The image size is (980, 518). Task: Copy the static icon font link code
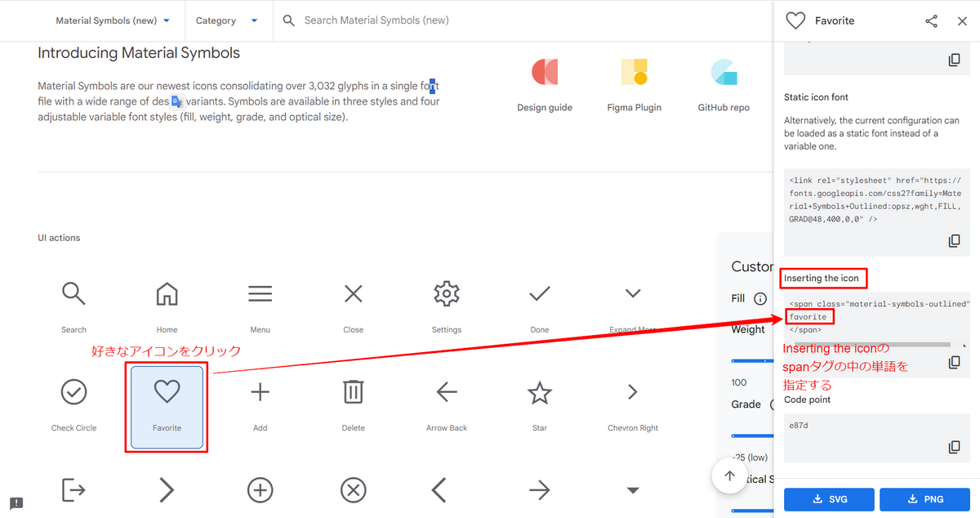point(954,241)
